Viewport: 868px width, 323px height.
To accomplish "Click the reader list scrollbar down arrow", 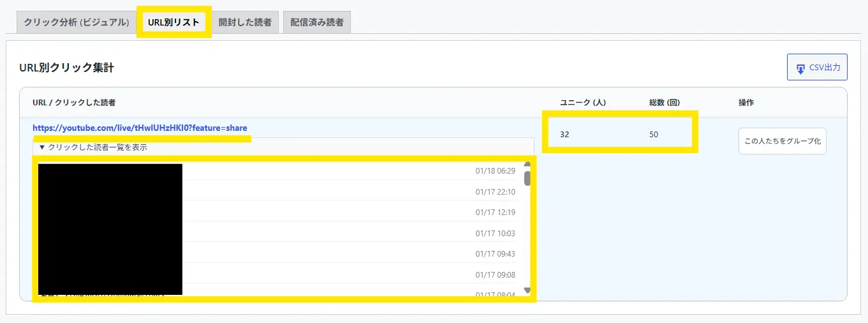I will click(x=527, y=290).
